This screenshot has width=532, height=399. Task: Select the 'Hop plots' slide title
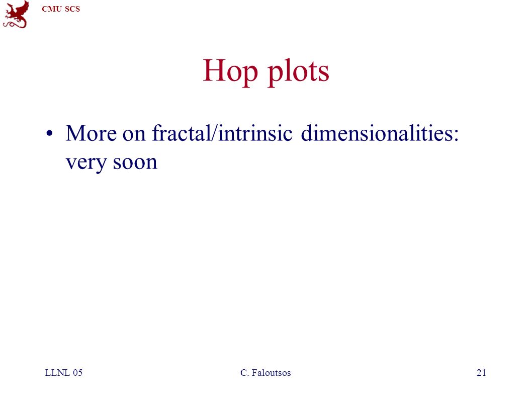tap(265, 71)
